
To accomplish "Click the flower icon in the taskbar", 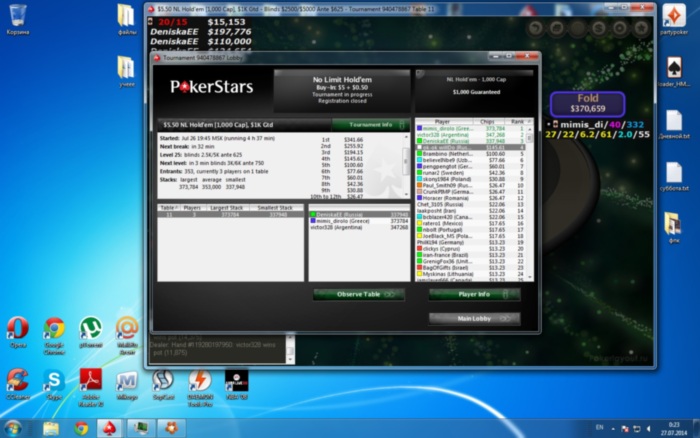I will click(x=171, y=428).
